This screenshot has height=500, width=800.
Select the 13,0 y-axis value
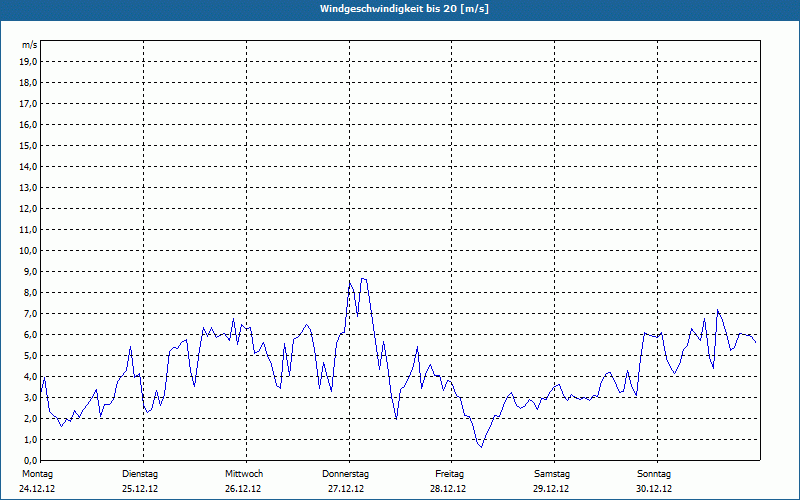(28, 187)
